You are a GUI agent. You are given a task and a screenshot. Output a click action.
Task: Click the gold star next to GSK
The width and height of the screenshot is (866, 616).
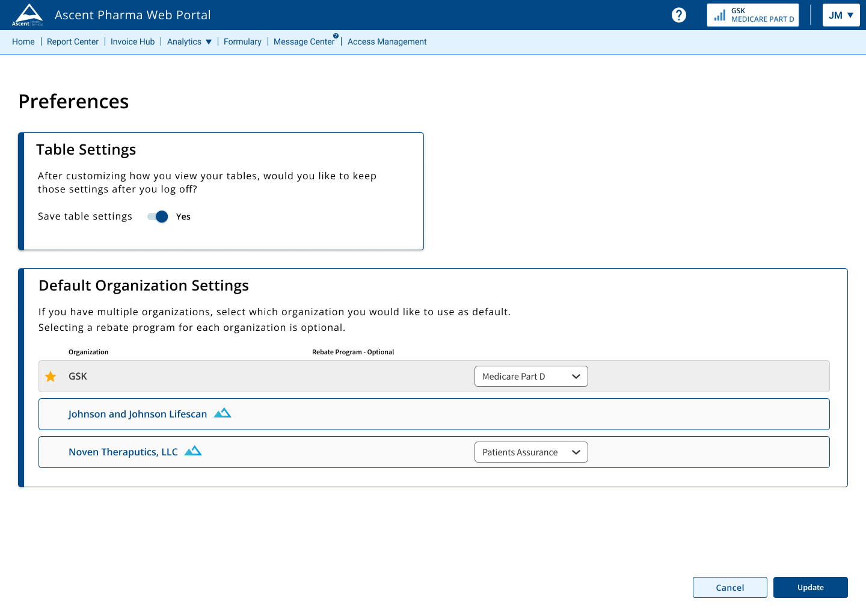click(x=51, y=377)
